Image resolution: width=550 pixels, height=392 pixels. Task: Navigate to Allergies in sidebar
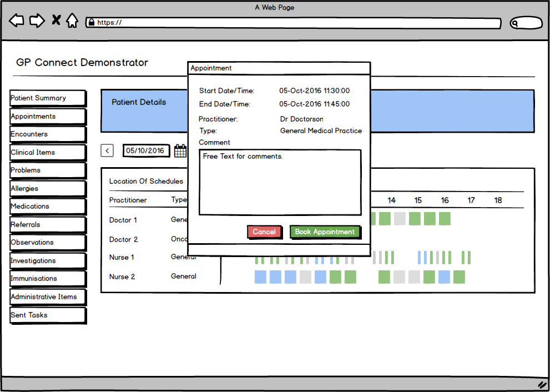tap(48, 189)
